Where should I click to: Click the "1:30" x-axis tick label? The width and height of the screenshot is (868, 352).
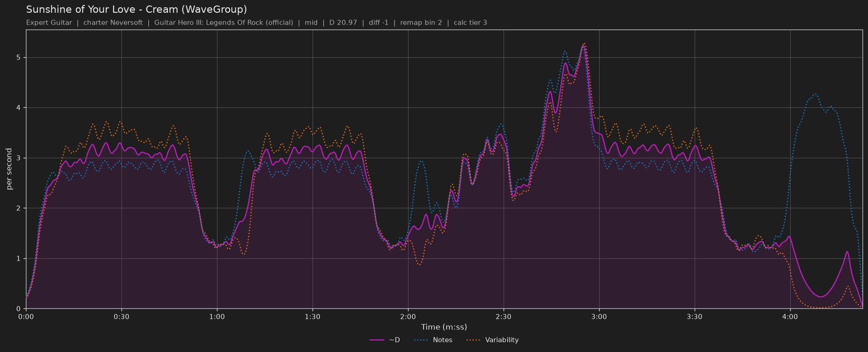(x=313, y=317)
